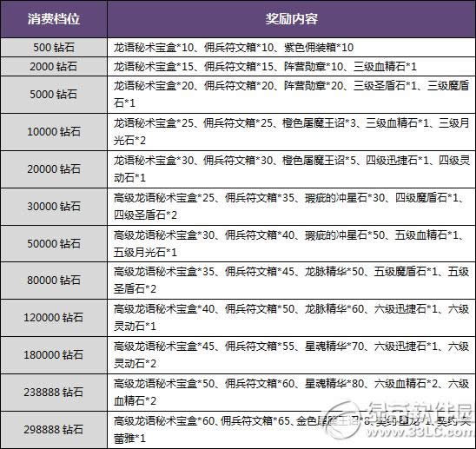This screenshot has width=476, height=449.
Task: Select the 10000 钻石 tier cell
Action: point(54,132)
